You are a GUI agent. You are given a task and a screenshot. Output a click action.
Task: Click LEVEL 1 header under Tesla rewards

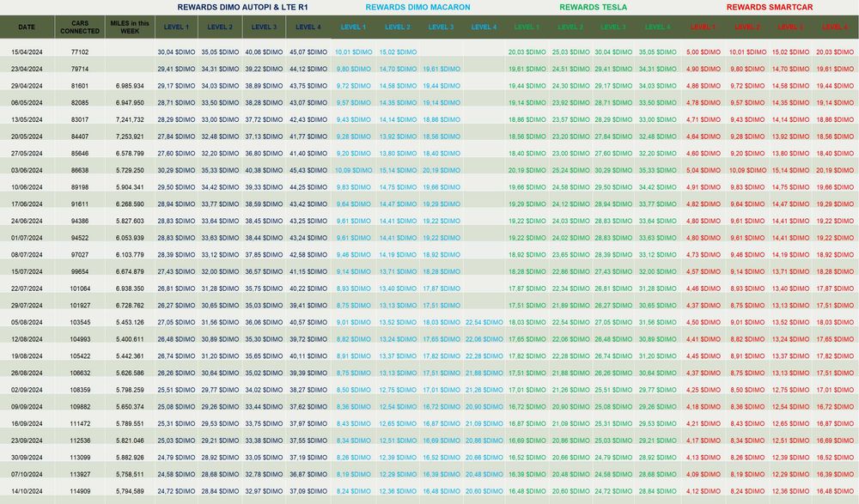click(527, 27)
